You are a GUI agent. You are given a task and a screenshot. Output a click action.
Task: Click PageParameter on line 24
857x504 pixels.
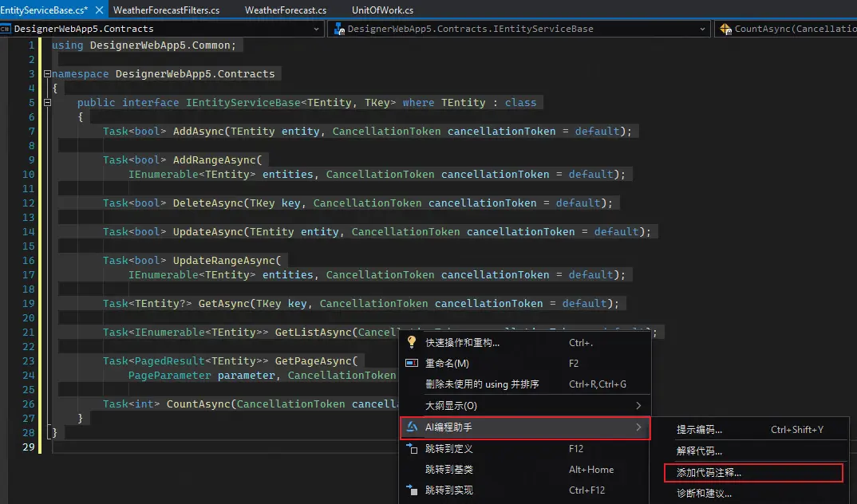coord(169,375)
